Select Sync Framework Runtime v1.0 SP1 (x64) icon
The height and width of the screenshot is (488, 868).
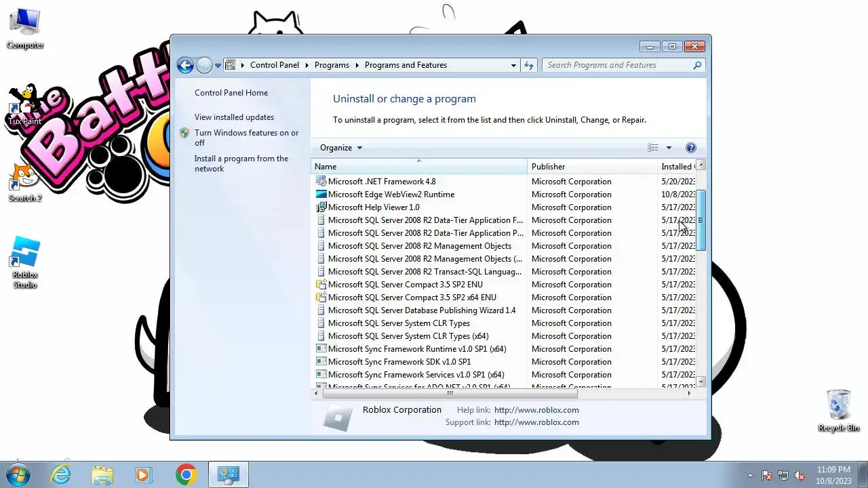tap(321, 349)
